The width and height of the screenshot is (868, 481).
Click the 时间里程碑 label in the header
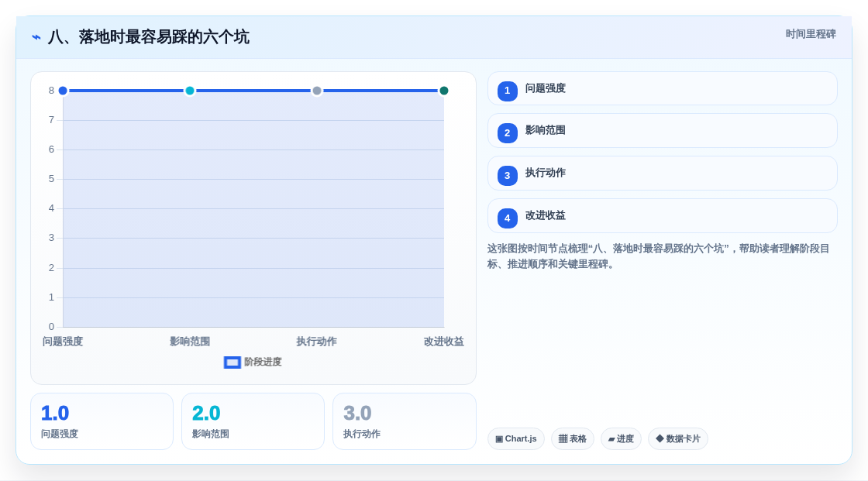pos(811,34)
